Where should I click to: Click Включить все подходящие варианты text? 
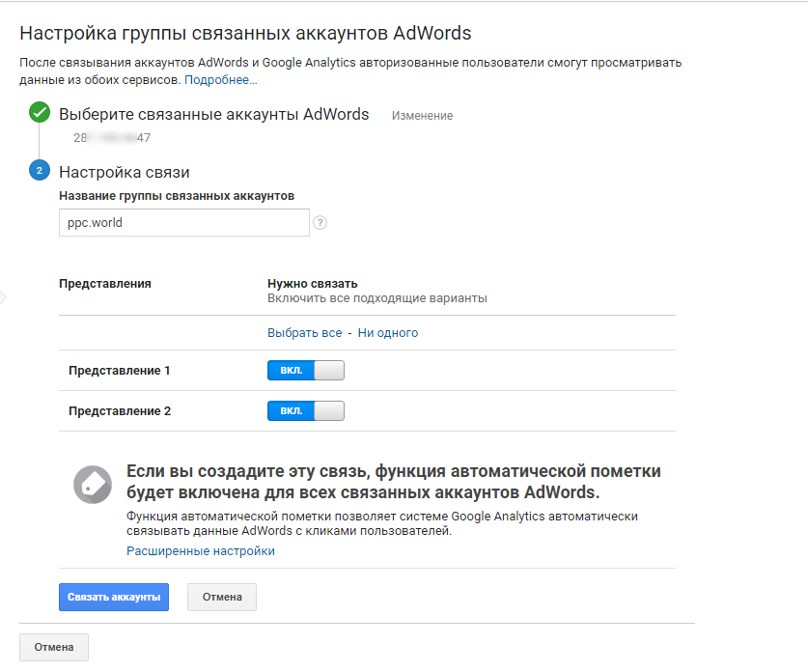377,298
